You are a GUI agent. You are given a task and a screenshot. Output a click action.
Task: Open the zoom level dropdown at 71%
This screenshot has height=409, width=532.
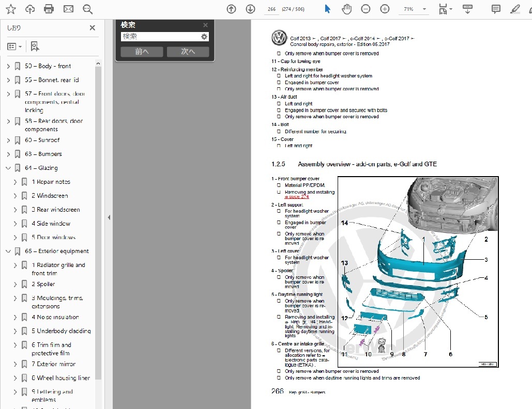pos(424,9)
